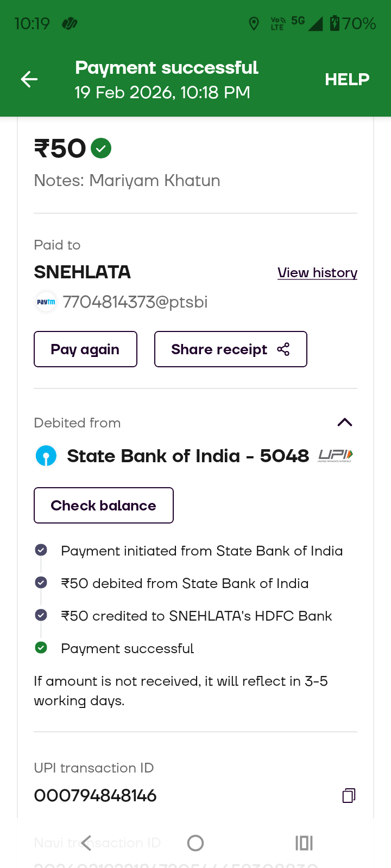Open HELP from the header
391x868 pixels.
point(347,80)
